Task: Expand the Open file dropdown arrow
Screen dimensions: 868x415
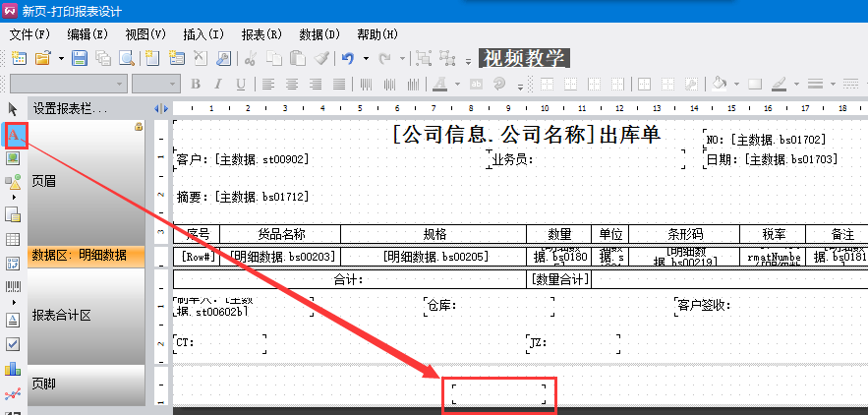Action: [x=60, y=58]
